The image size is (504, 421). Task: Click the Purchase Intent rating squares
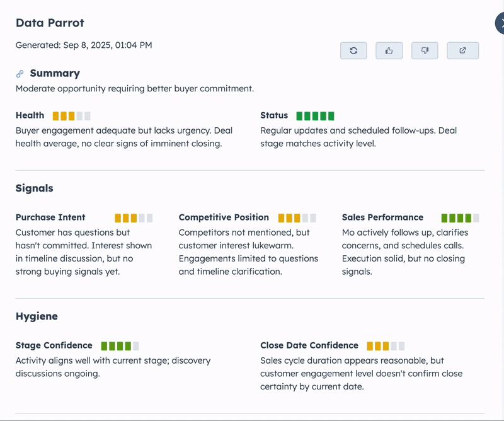131,217
